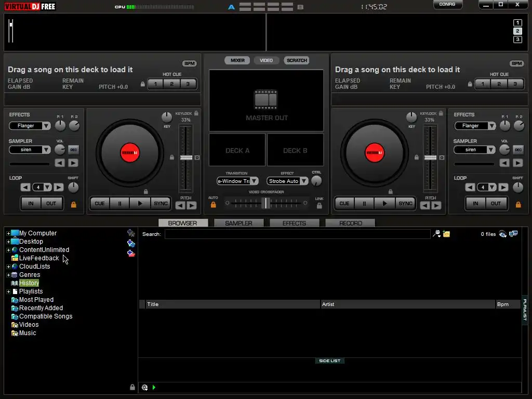Switch to the EFFECTS tab

294,223
